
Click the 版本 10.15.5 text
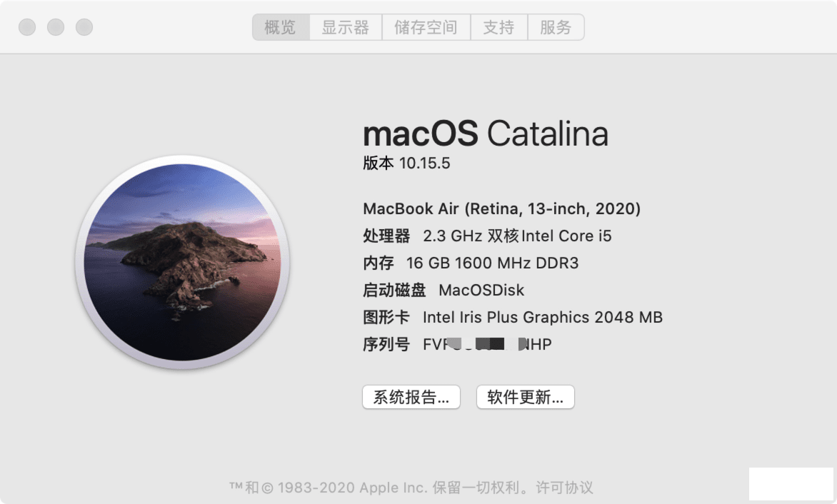pos(406,163)
